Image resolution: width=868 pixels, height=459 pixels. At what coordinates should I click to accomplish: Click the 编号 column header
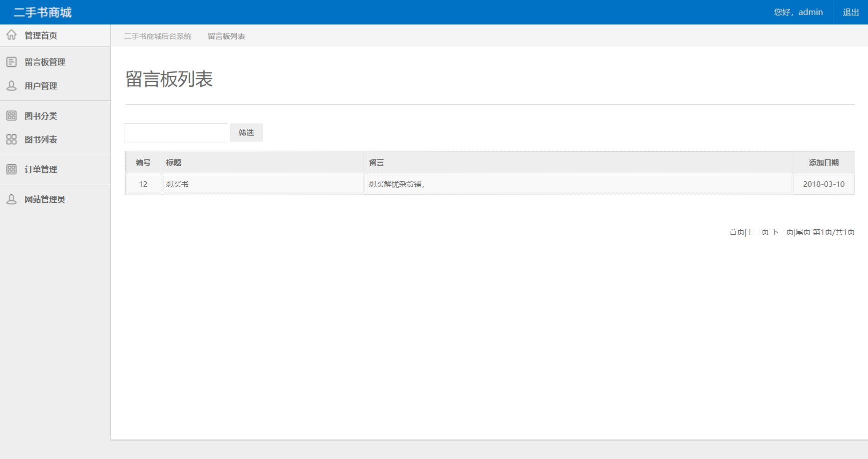(143, 162)
